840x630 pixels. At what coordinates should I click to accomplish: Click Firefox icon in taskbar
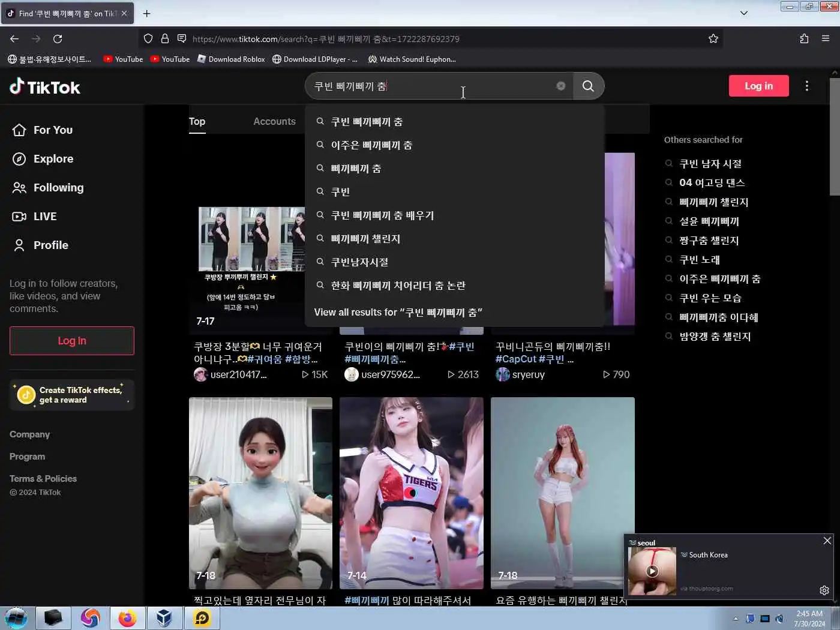click(127, 618)
